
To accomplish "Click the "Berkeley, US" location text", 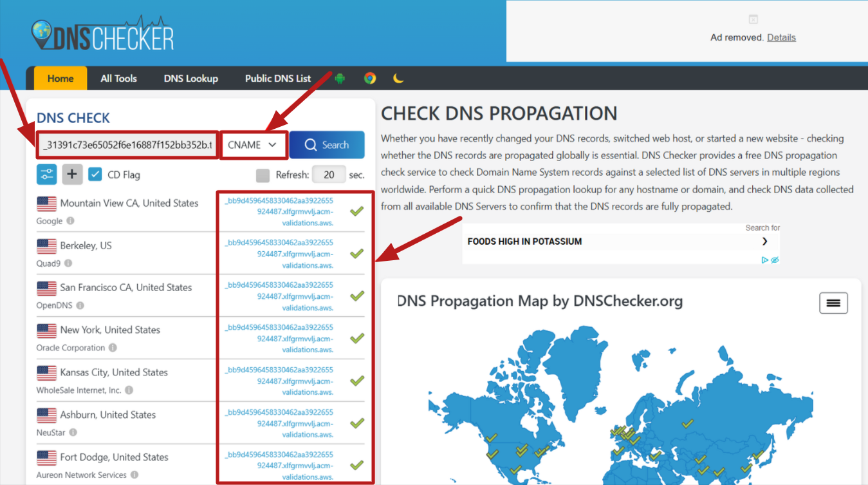I will (x=86, y=245).
